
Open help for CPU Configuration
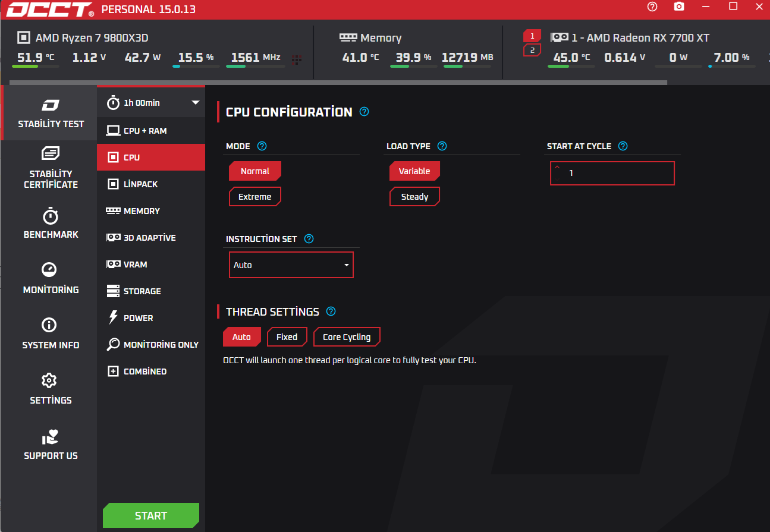point(364,112)
